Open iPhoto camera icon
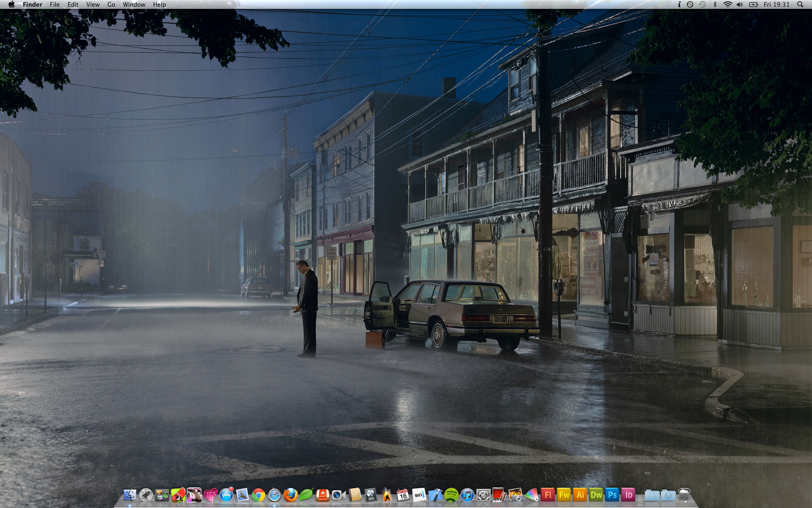This screenshot has width=812, height=508. (x=515, y=494)
